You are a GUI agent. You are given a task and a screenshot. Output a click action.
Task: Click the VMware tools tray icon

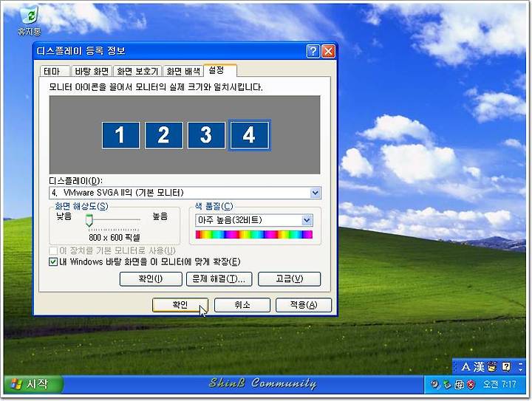click(x=460, y=385)
